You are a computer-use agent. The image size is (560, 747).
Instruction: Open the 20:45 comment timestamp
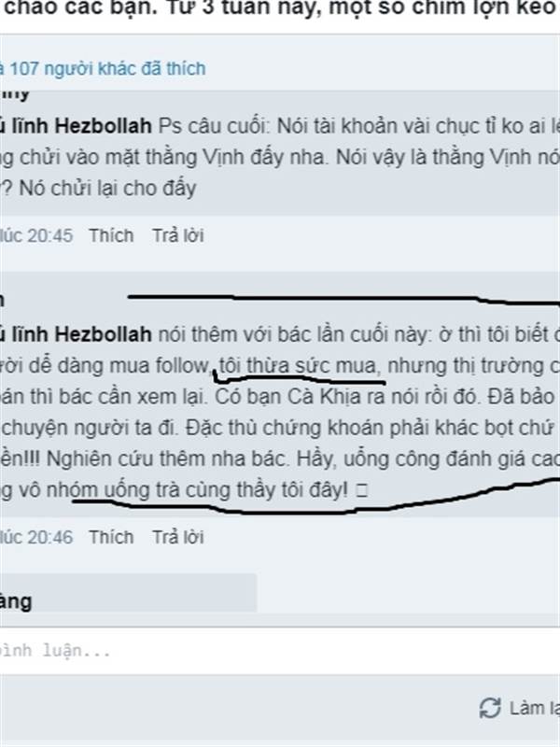tap(36, 236)
